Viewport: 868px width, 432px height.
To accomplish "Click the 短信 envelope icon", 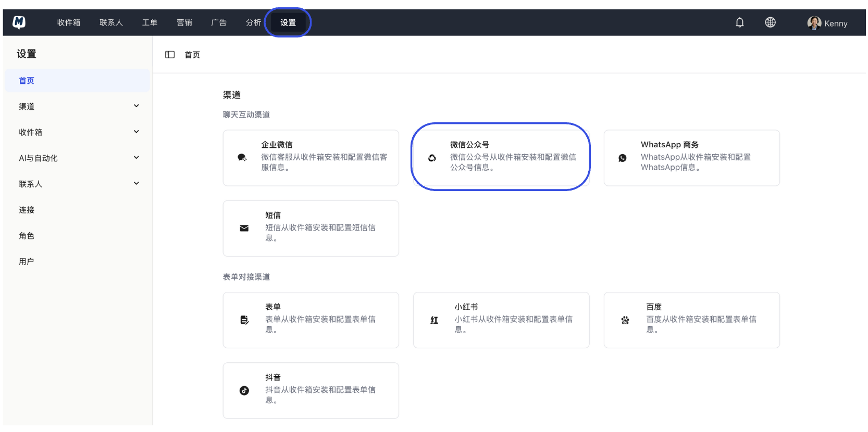I will pyautogui.click(x=244, y=228).
